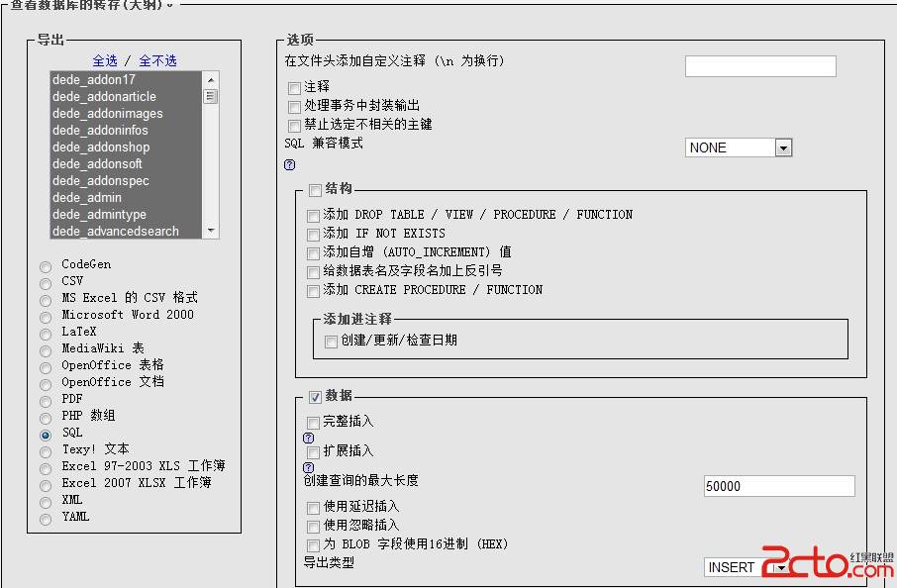Open 导出类型 INSERT dropdown
The width and height of the screenshot is (897, 588).
tap(747, 567)
